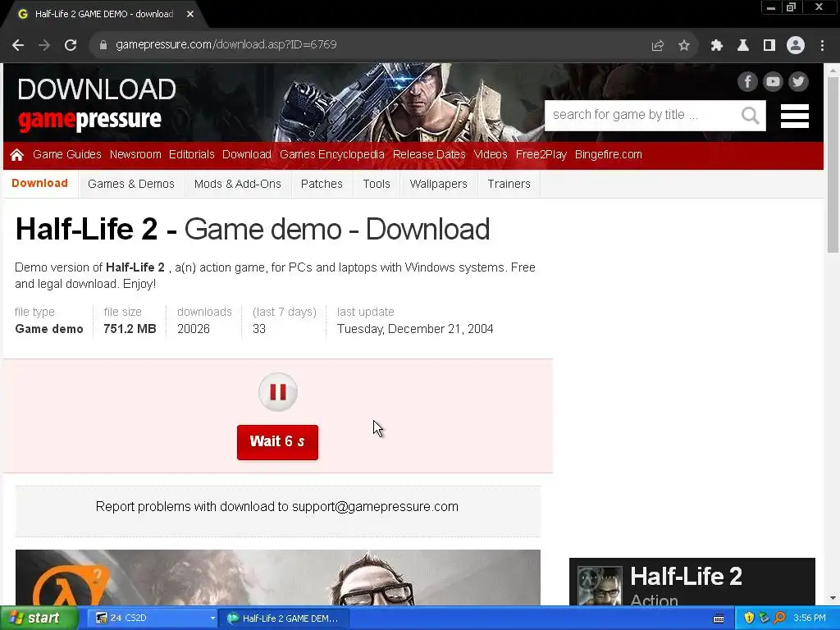Open gamepressure Twitter icon
This screenshot has width=840, height=630.
tap(798, 81)
